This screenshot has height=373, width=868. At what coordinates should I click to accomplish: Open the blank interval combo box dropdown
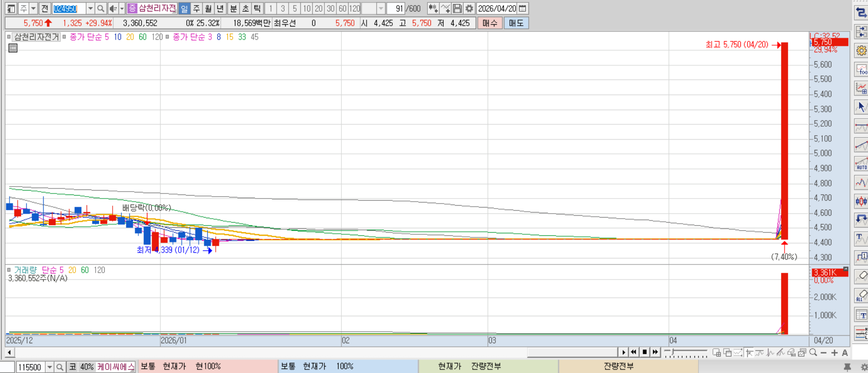tap(381, 9)
